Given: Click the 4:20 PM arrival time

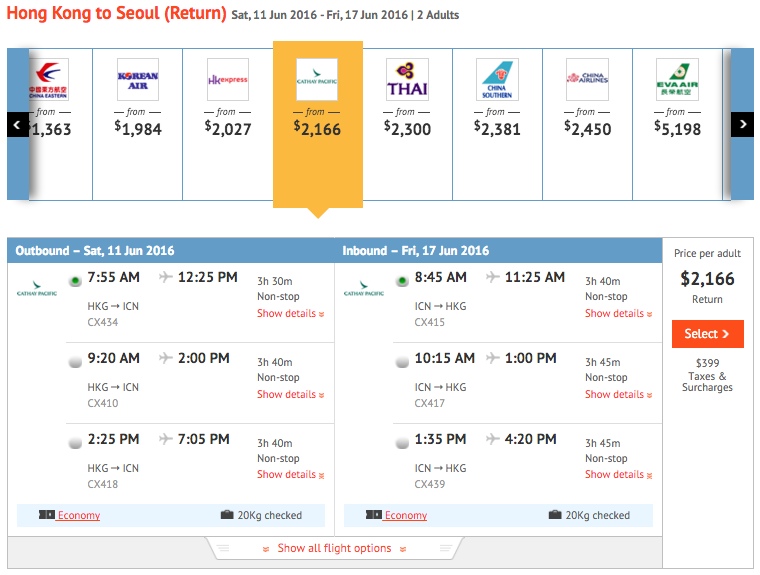Looking at the screenshot, I should [x=531, y=439].
